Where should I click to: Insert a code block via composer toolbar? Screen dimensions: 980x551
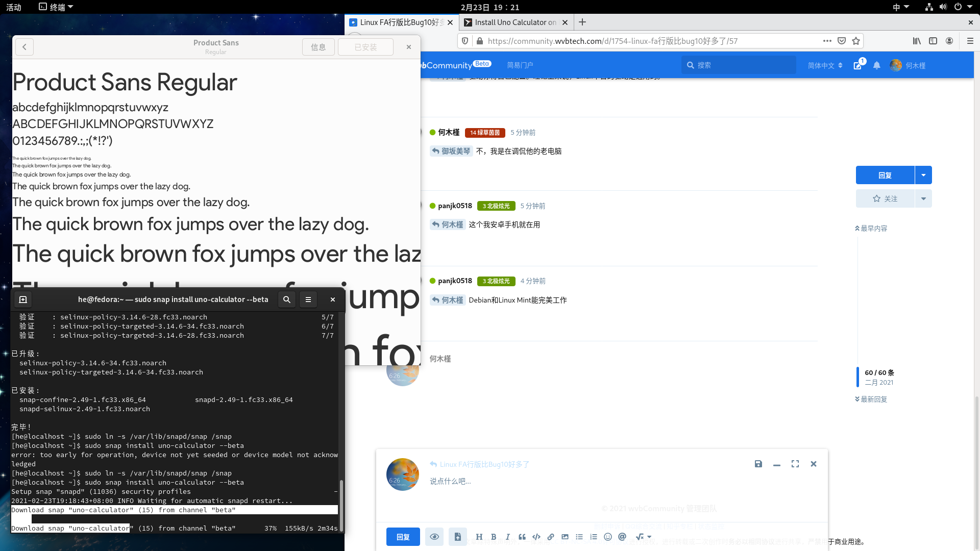coord(536,537)
